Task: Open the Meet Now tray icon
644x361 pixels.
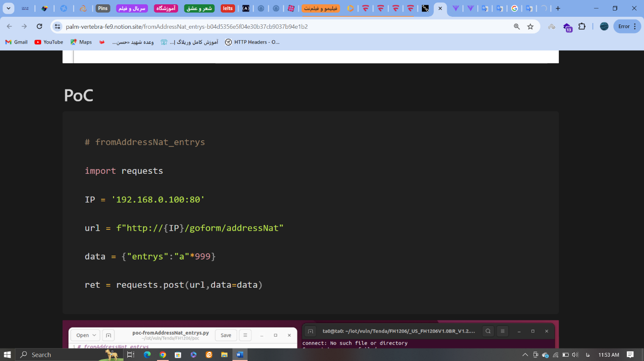Action: [x=536, y=355]
